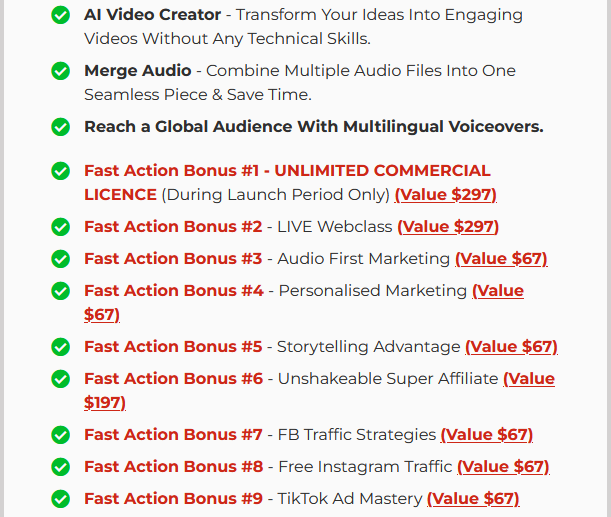Click checkmark icon for Fast Action Bonus #7
The image size is (611, 517).
(x=61, y=435)
